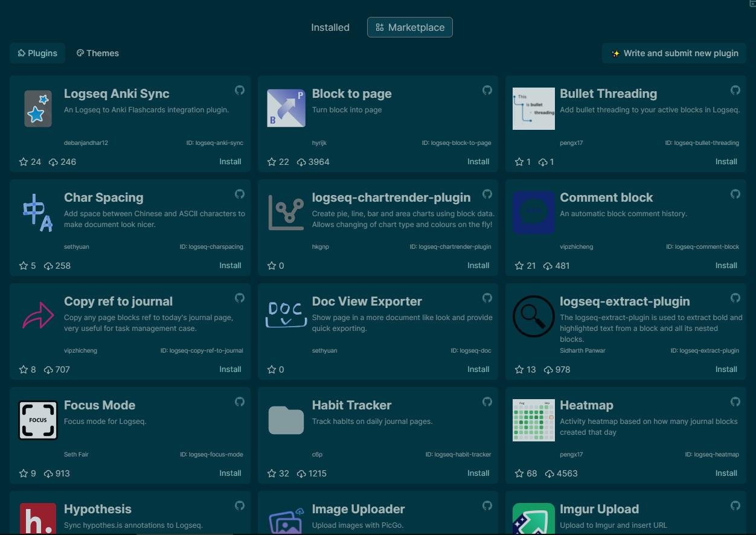Open GitHub icon on Comment block card
Screen dimensions: 756x535
735,194
